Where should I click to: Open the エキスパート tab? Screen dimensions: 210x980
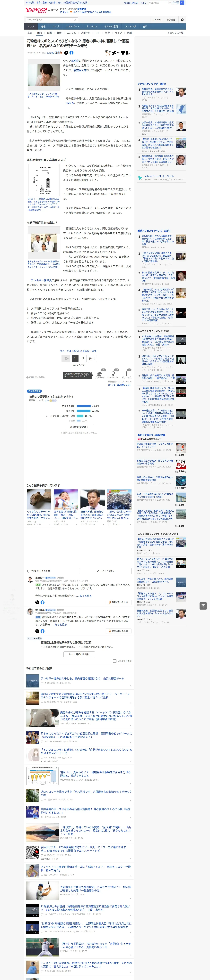coord(72,27)
